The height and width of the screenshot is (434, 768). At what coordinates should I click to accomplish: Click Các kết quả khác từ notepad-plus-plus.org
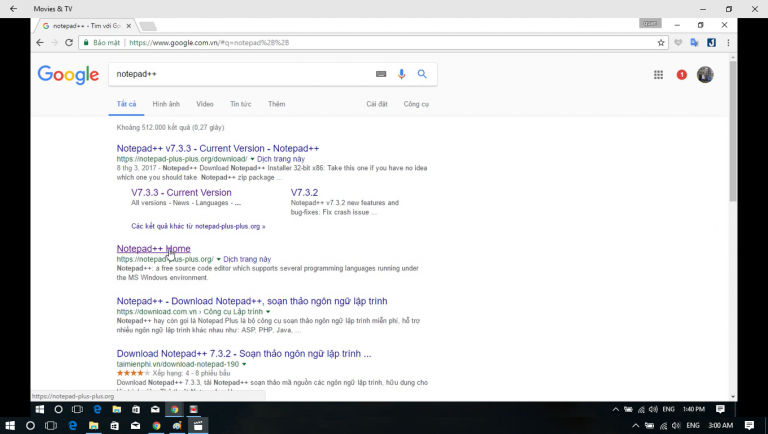pos(198,226)
